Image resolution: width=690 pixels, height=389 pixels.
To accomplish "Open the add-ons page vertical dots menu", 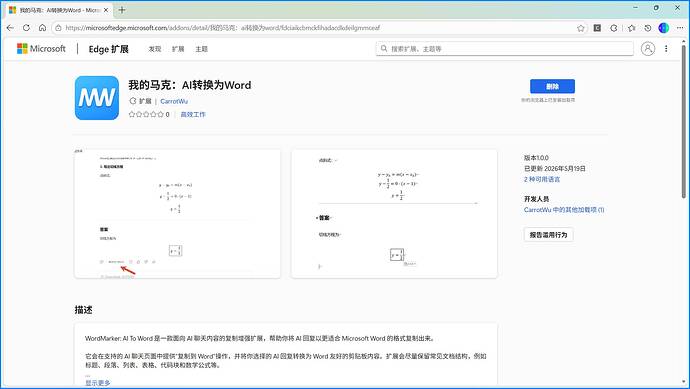I will click(666, 48).
